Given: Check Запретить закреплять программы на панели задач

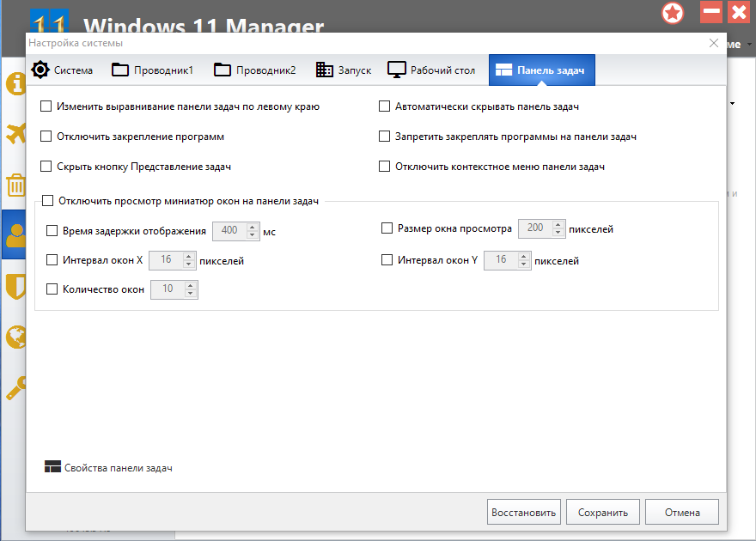Looking at the screenshot, I should point(384,137).
